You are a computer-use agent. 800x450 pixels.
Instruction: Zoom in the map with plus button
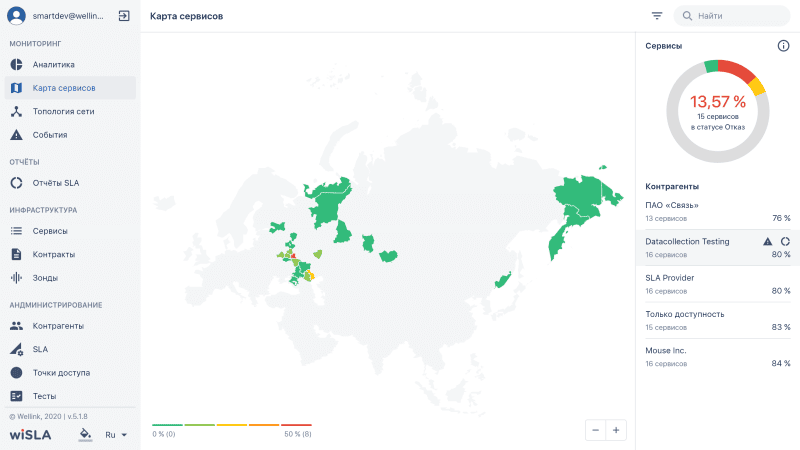(x=616, y=429)
